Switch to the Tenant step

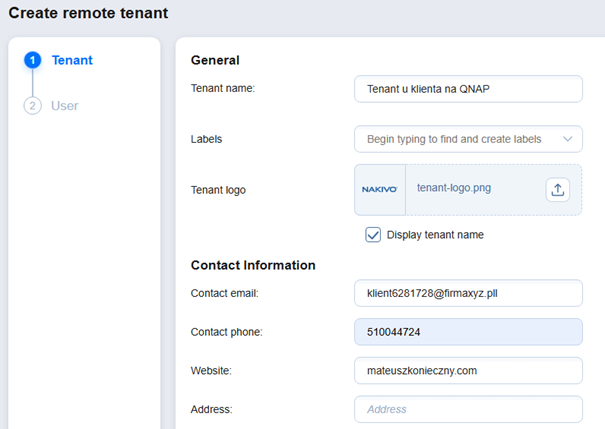(72, 60)
